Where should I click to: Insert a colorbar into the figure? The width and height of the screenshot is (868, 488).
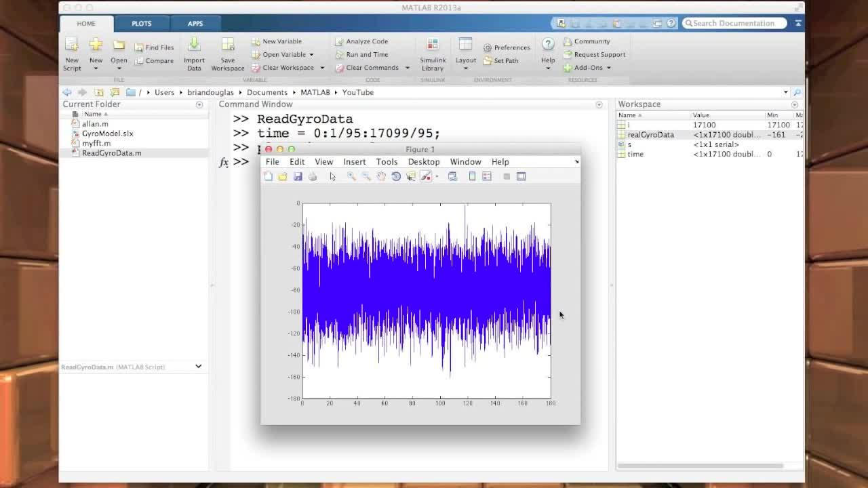pos(471,176)
